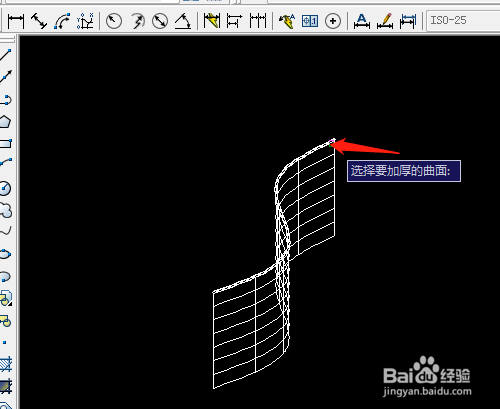500x409 pixels.
Task: Open the Tolerance tool
Action: point(310,21)
